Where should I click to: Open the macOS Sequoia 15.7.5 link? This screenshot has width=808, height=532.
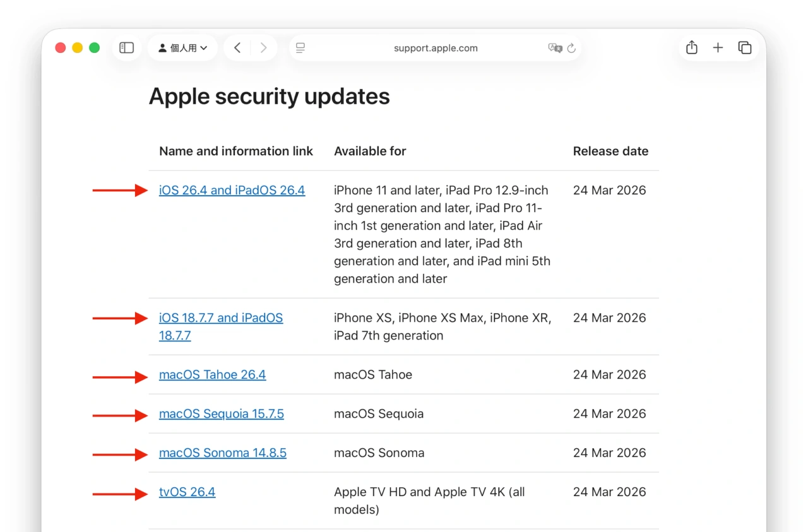[x=221, y=414]
